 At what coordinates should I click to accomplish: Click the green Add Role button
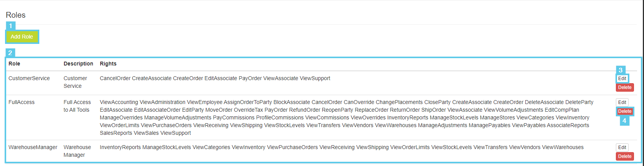(22, 37)
